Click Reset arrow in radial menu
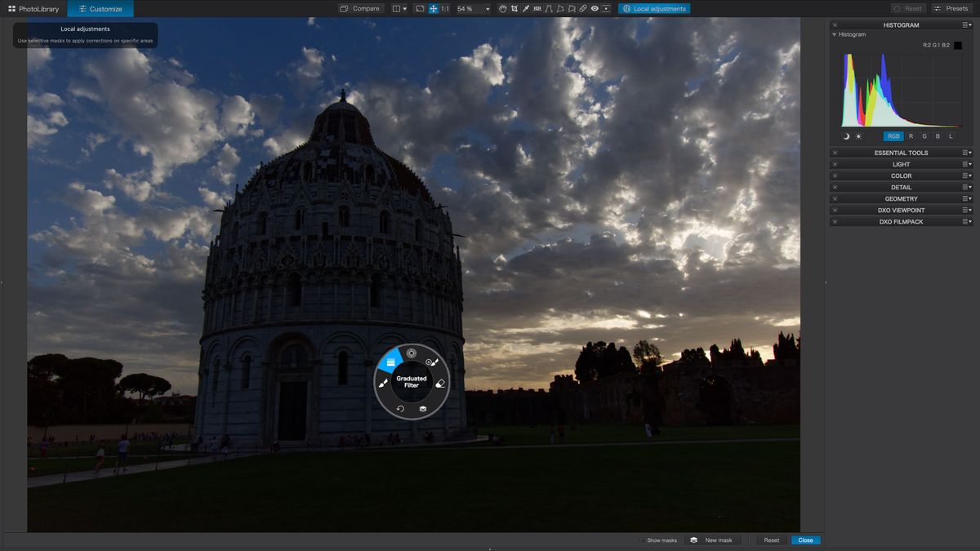980x551 pixels. [401, 408]
